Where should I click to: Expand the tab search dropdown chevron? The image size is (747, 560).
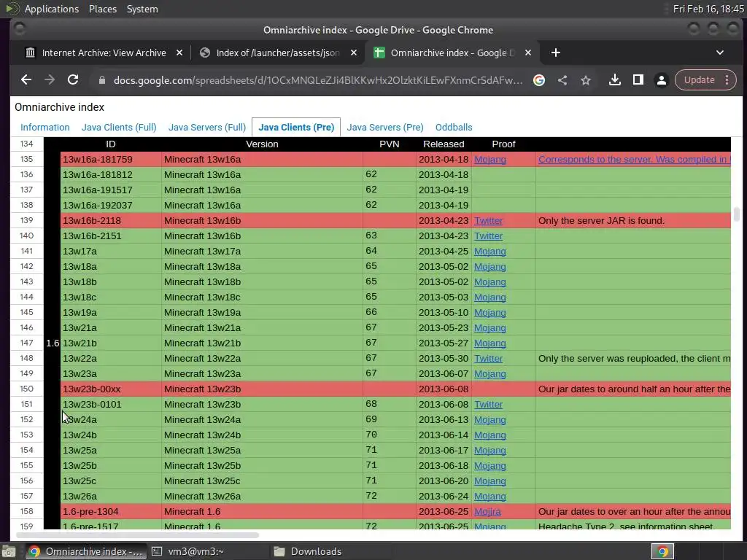tap(720, 52)
